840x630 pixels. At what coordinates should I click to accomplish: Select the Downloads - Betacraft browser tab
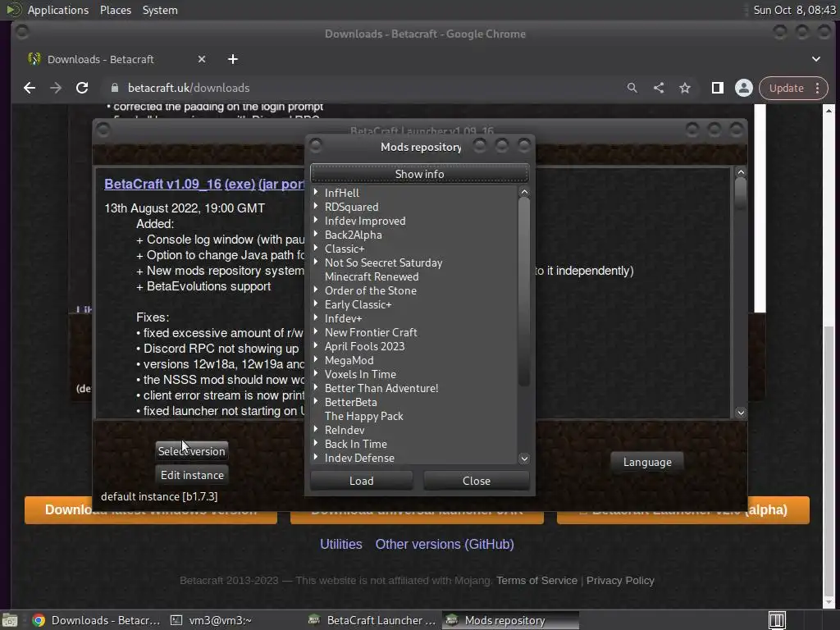coord(116,59)
